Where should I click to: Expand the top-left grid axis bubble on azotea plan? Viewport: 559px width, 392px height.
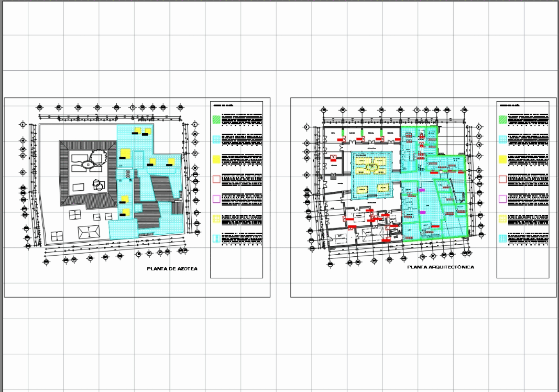click(23, 124)
